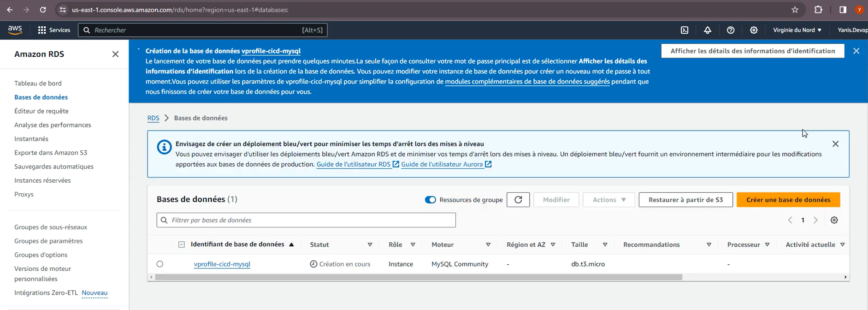
Task: Open Groupes de paramètres sidebar item
Action: coord(48,241)
